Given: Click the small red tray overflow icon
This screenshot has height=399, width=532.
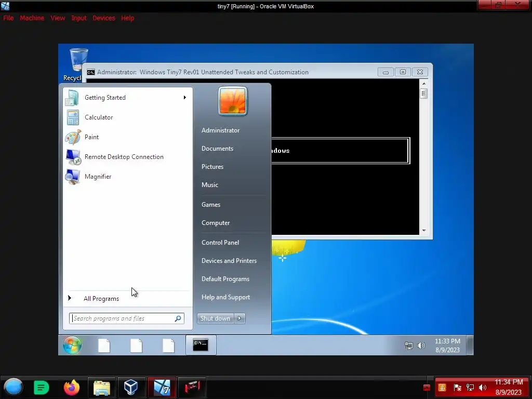Looking at the screenshot, I should click(x=427, y=388).
